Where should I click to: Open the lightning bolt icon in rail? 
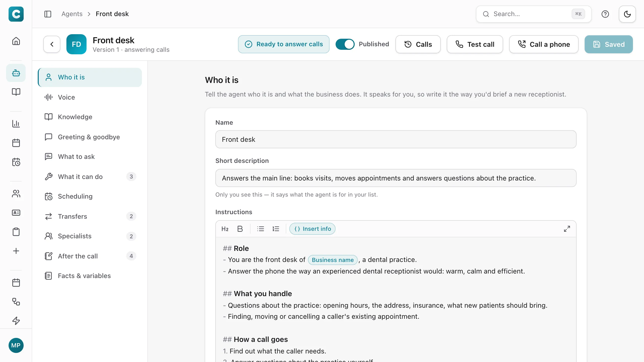[x=16, y=321]
